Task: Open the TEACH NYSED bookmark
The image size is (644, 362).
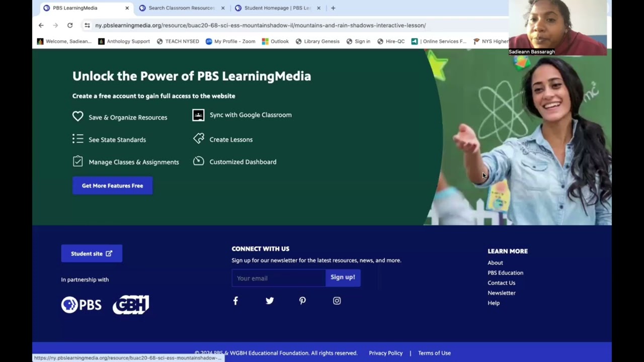Action: pos(178,41)
